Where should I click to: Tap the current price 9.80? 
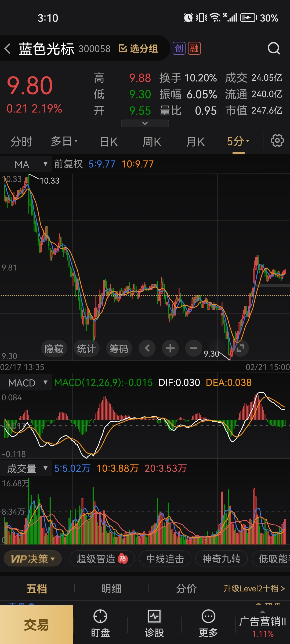coord(30,86)
